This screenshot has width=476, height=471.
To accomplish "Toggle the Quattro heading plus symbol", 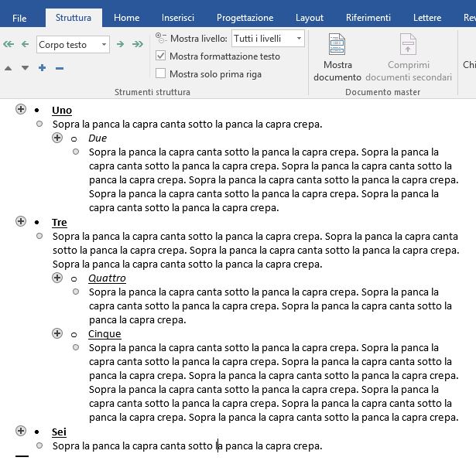I will click(57, 278).
